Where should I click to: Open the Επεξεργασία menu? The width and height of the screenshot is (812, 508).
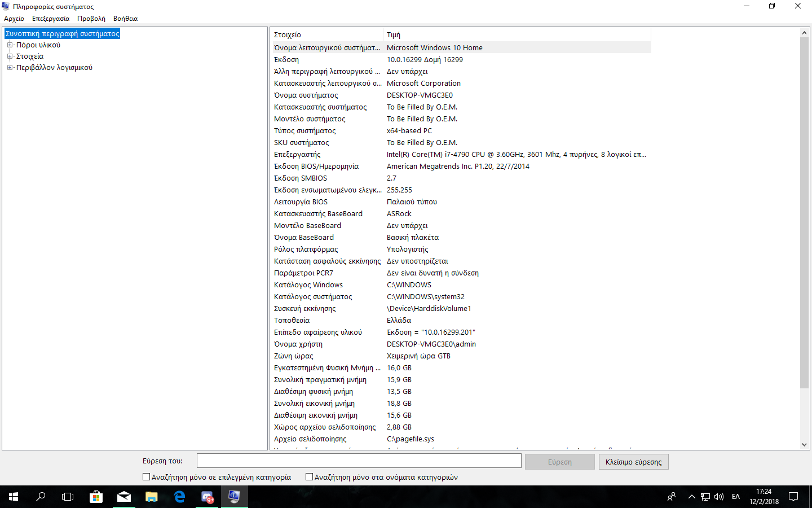click(51, 19)
